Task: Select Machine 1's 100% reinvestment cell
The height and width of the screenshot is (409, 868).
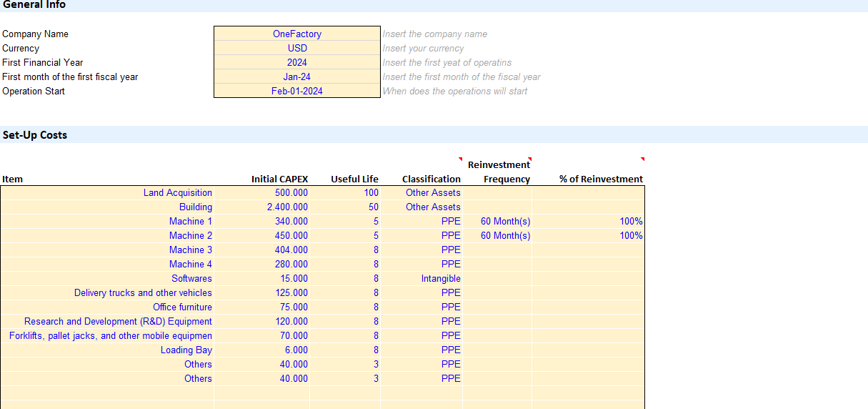Action: coord(589,221)
